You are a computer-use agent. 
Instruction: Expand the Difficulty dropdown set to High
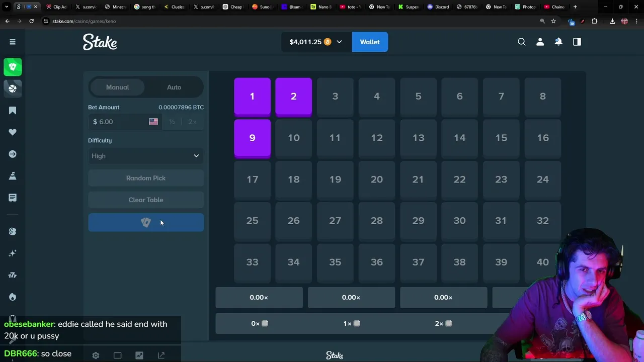pos(146,156)
